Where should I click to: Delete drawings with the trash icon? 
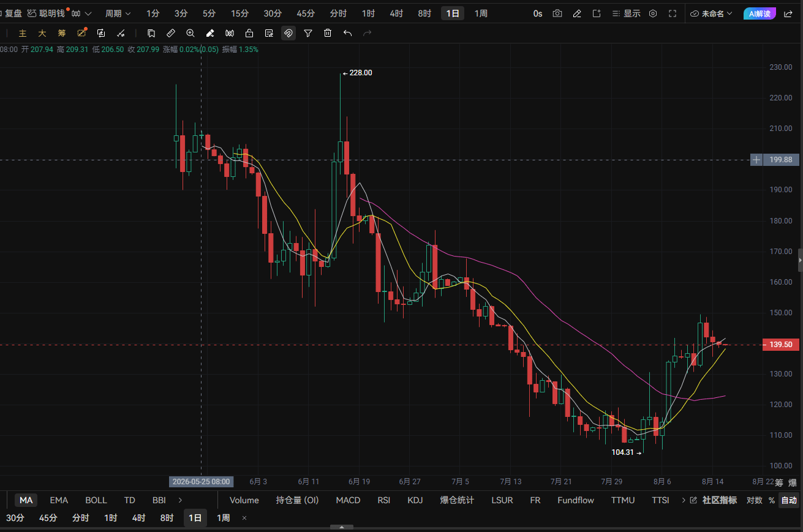(328, 33)
